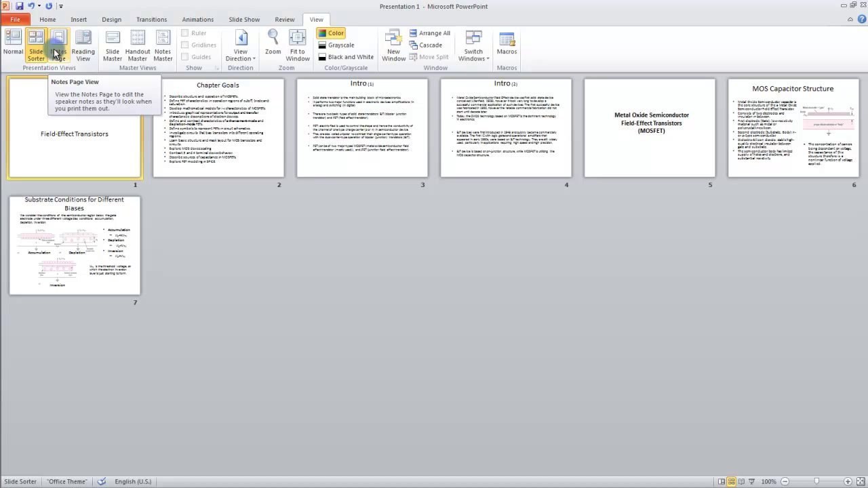Viewport: 868px width, 488px height.
Task: Adjust the zoom slider handle
Action: (816, 481)
